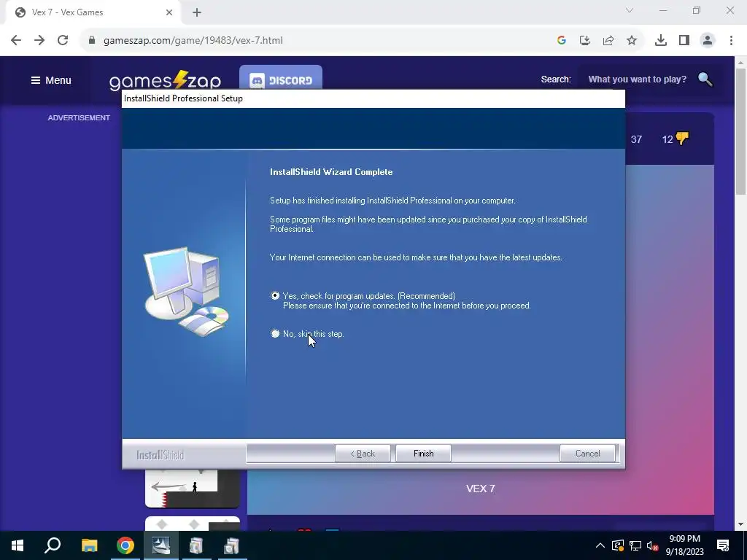Bookmark this page with star icon
The height and width of the screenshot is (560, 747).
click(x=632, y=41)
